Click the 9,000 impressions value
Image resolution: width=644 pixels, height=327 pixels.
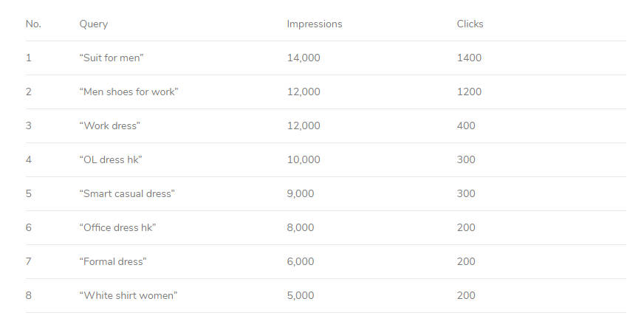click(301, 193)
